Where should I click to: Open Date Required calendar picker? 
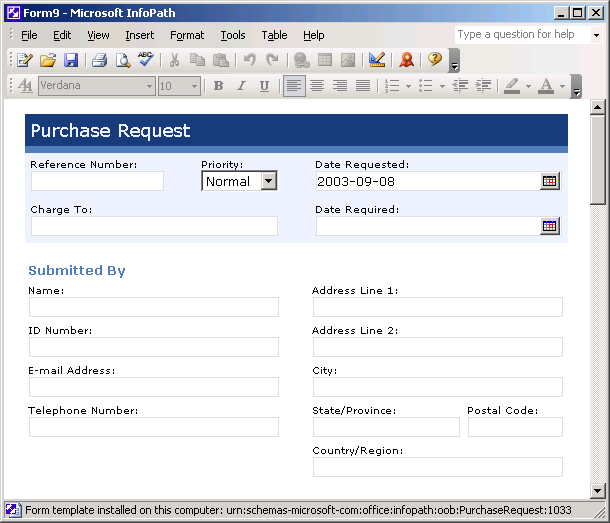[550, 226]
